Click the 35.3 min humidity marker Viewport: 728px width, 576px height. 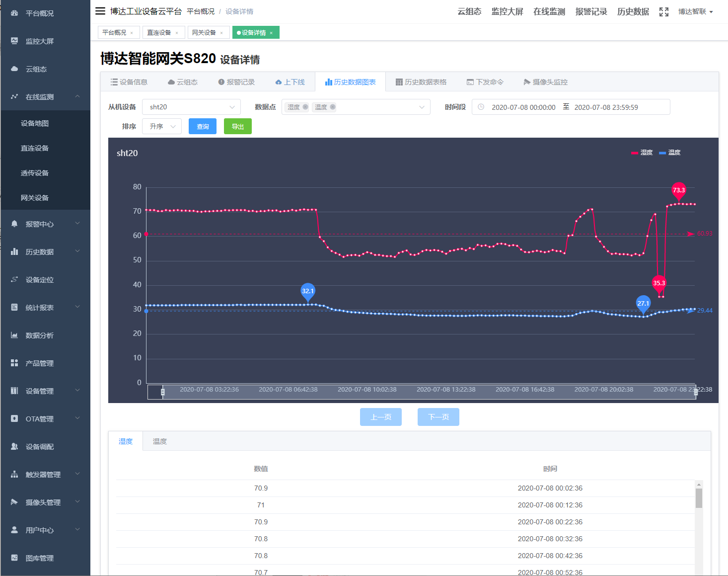pos(659,284)
